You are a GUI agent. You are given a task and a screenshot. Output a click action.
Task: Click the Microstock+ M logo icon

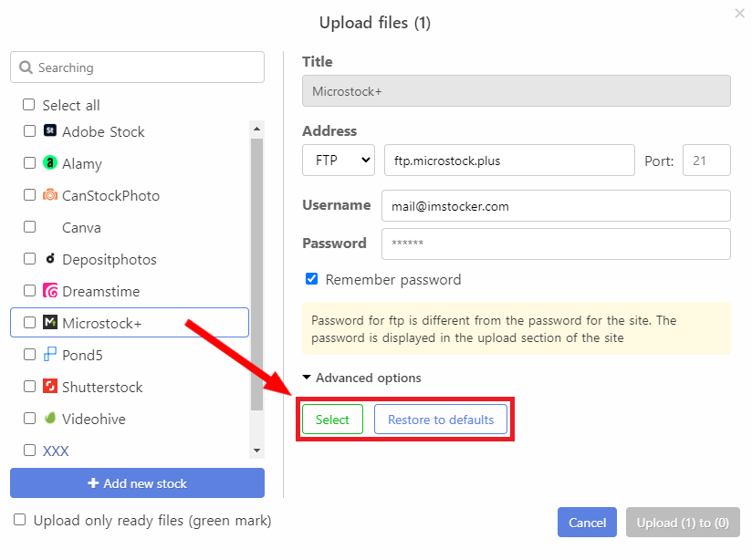[50, 322]
